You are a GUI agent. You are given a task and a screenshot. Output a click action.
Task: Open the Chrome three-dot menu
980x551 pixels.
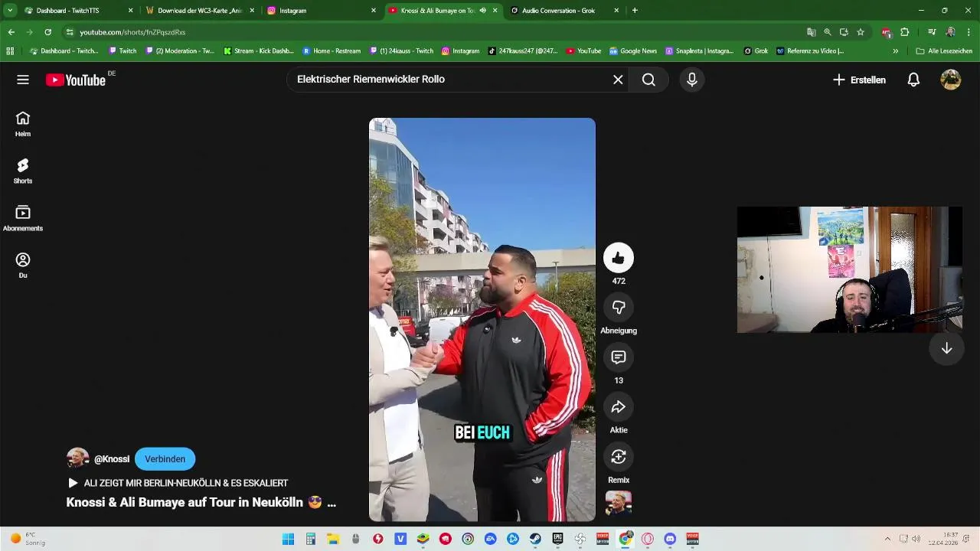tap(968, 32)
